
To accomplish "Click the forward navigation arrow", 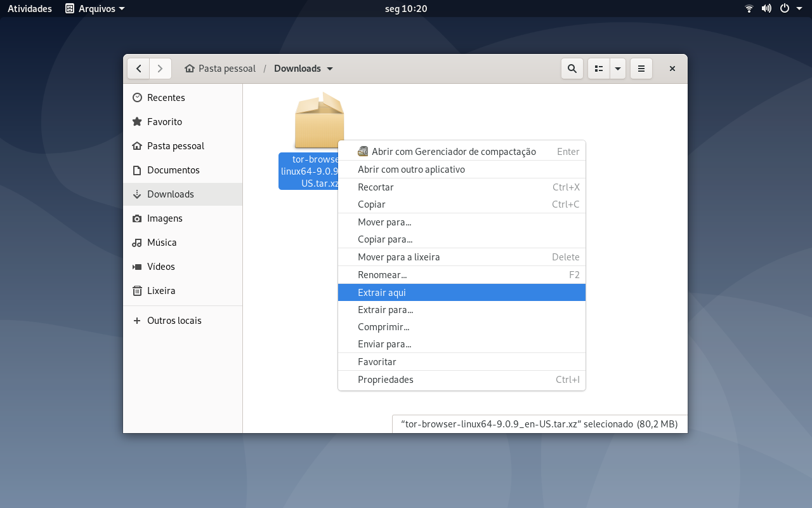I will [160, 69].
